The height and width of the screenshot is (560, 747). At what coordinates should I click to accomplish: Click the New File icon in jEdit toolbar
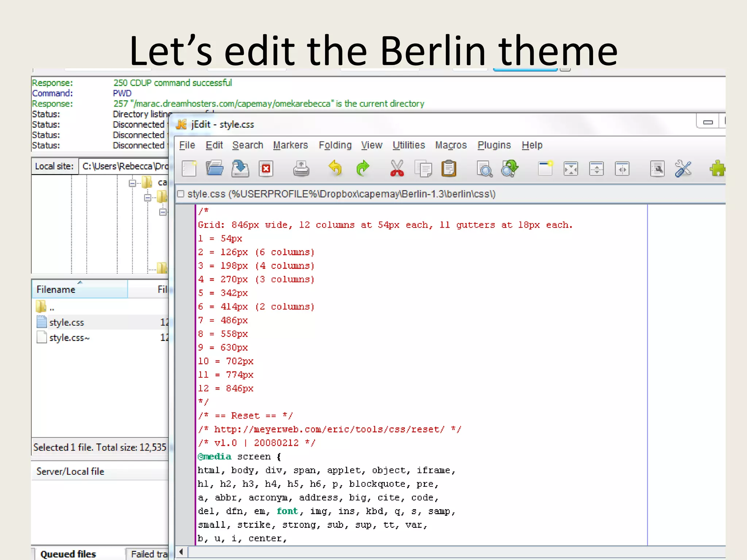click(189, 169)
